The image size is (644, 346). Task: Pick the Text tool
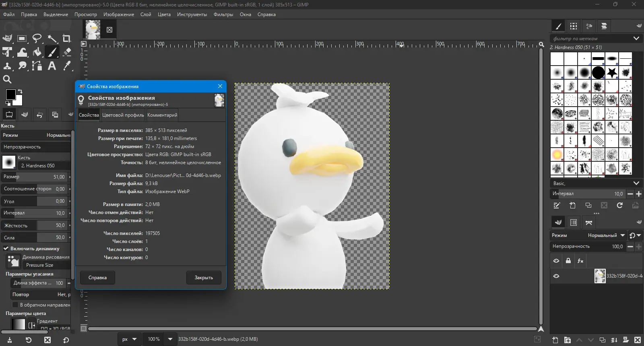click(x=52, y=66)
